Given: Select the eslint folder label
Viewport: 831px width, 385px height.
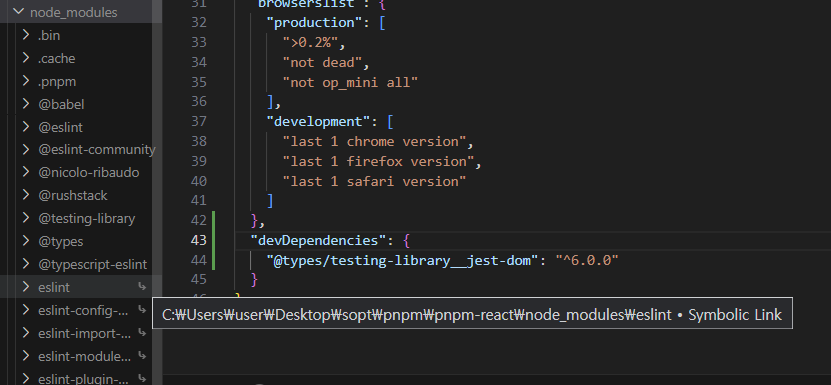Looking at the screenshot, I should (x=54, y=287).
